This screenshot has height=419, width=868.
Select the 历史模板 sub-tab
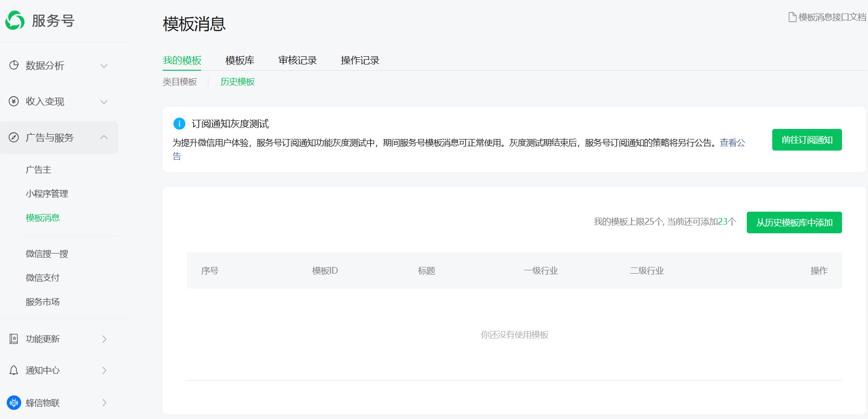[x=238, y=82]
